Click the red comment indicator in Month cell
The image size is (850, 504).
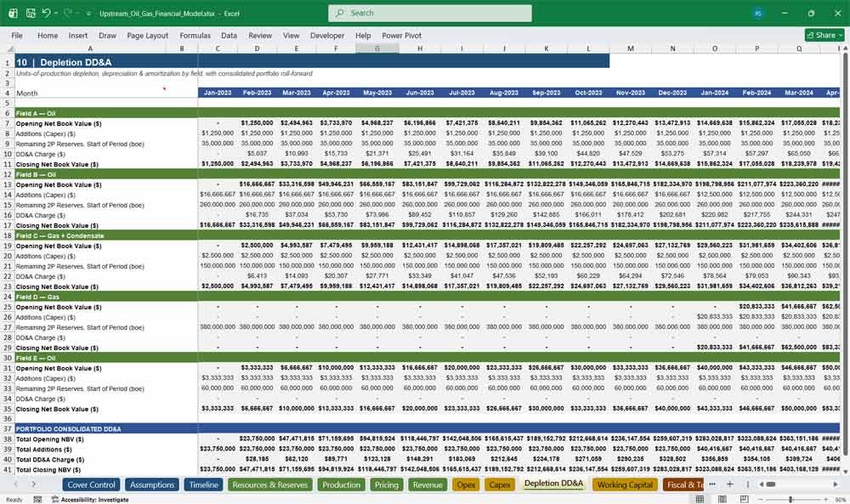164,89
